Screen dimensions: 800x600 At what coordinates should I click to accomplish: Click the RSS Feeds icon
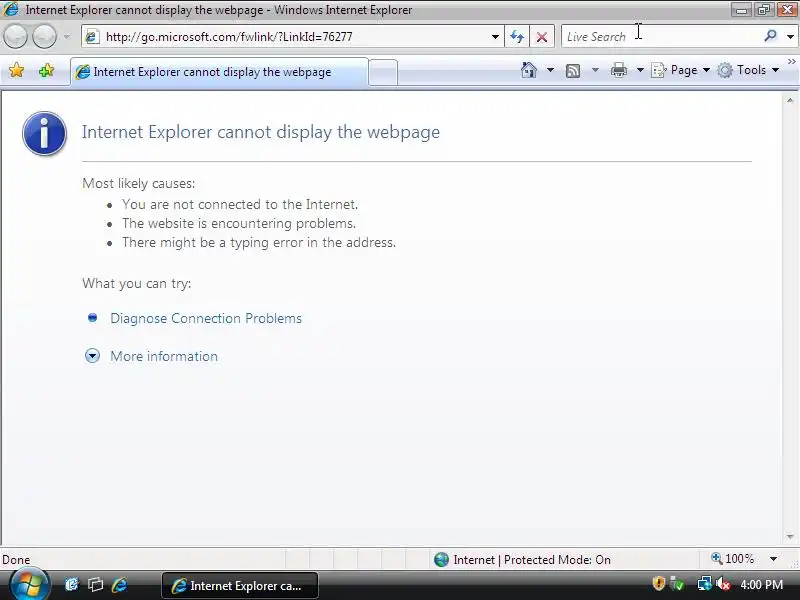pos(573,70)
